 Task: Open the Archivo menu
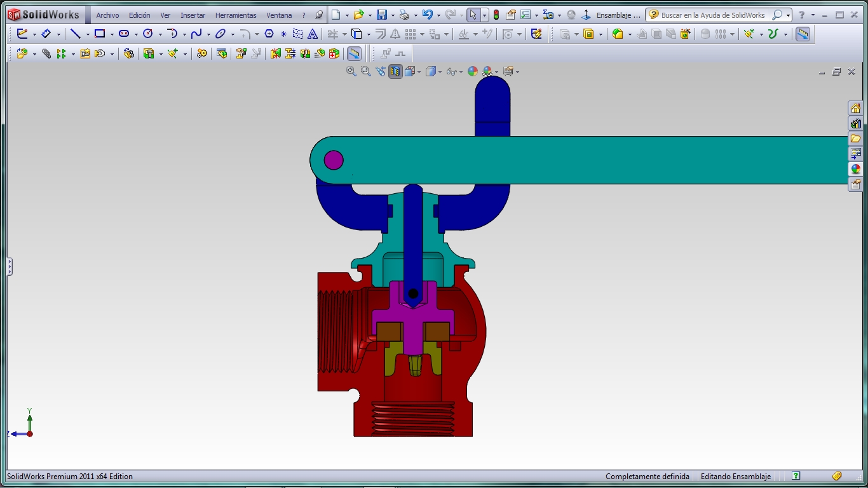(107, 15)
